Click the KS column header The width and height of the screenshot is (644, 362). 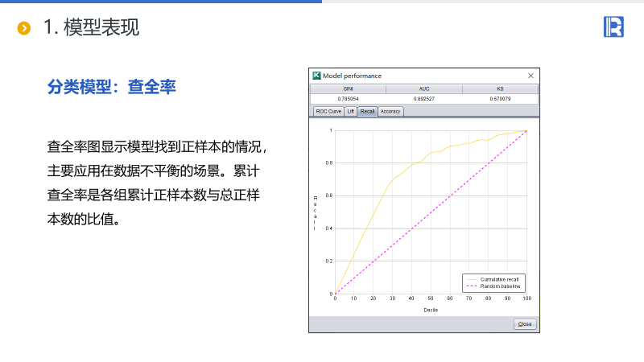(x=500, y=88)
